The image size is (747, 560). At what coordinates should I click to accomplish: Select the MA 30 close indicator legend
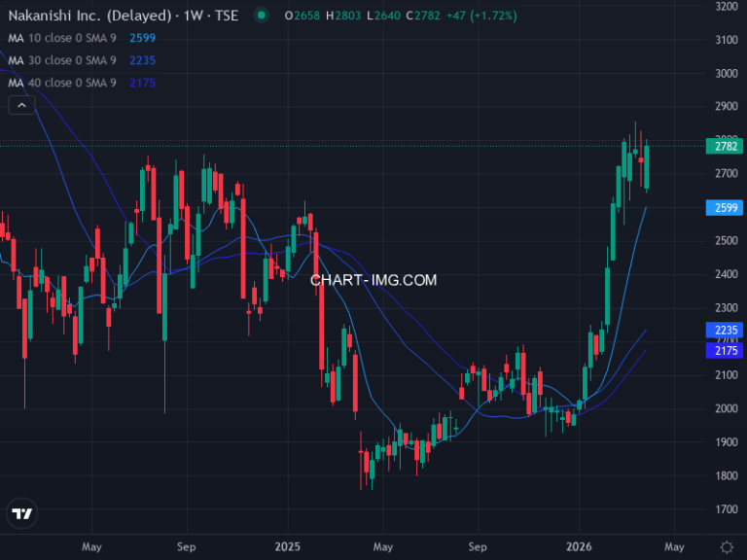coord(62,60)
